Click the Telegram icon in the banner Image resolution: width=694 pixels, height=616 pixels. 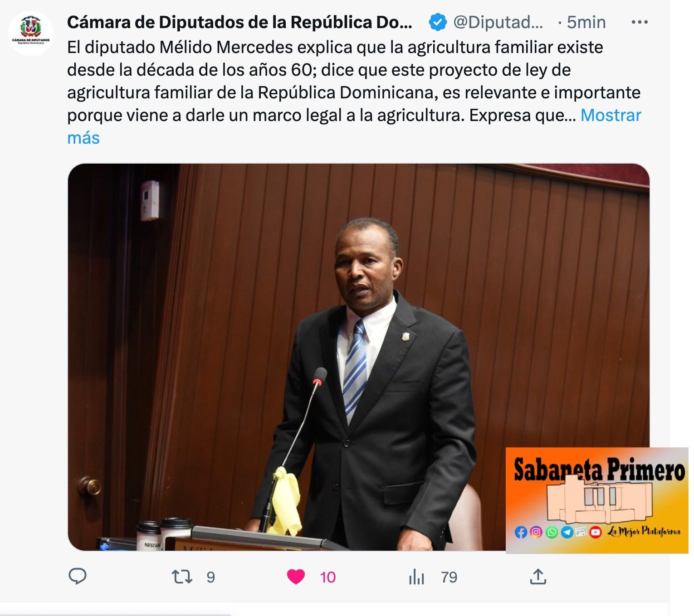coord(567,532)
